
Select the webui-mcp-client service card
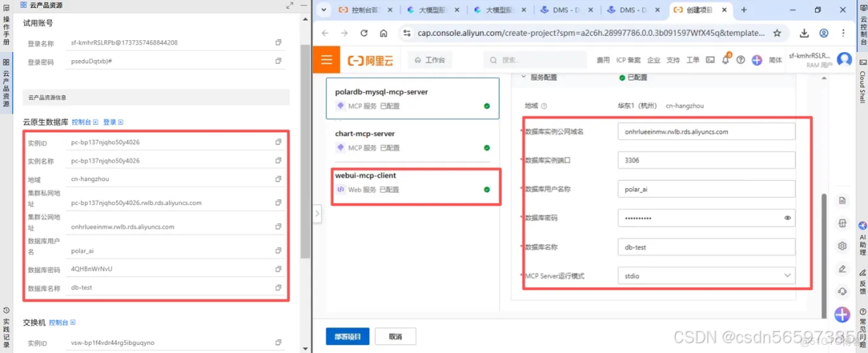point(413,183)
